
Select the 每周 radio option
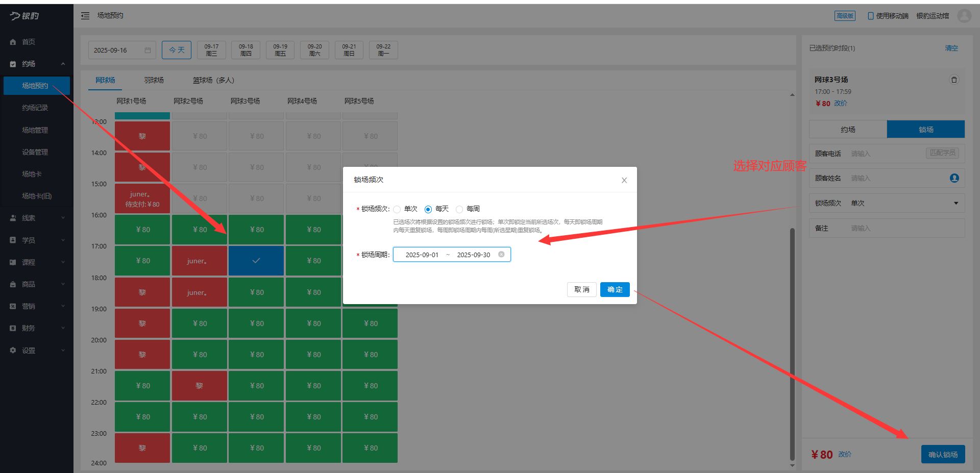click(x=459, y=209)
